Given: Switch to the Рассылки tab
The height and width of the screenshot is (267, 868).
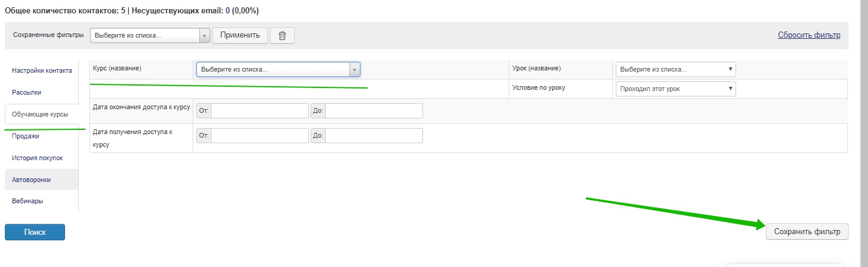Looking at the screenshot, I should coord(27,92).
